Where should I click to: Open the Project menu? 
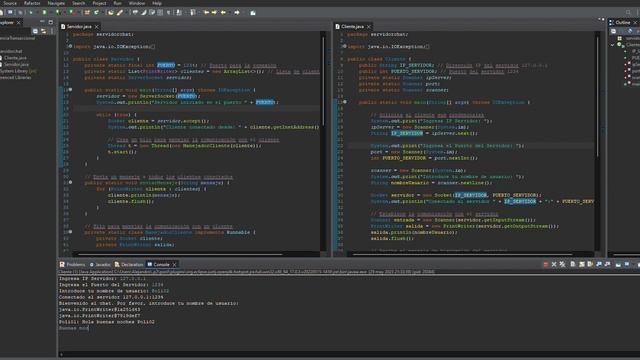[99, 3]
